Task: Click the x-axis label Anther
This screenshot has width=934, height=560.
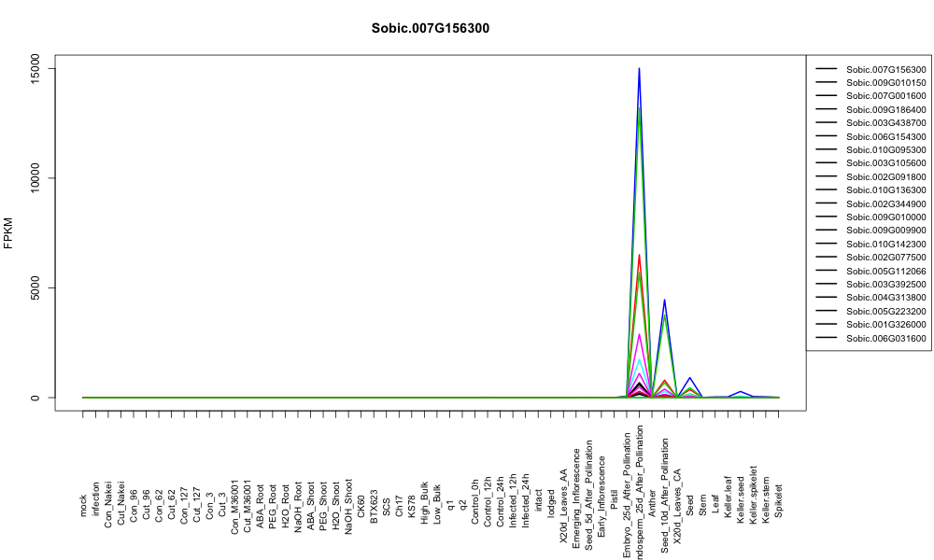Action: coord(652,503)
